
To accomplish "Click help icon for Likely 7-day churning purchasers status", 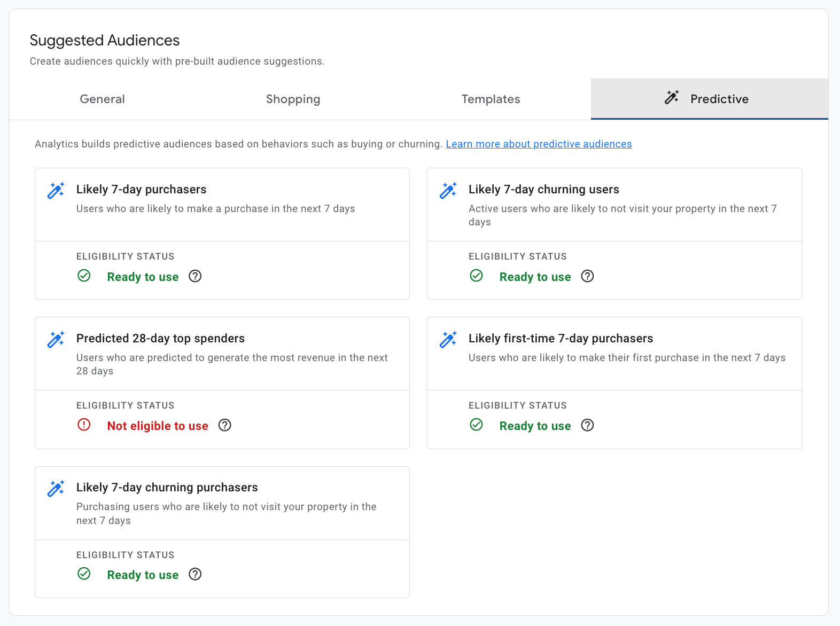I will 195,574.
